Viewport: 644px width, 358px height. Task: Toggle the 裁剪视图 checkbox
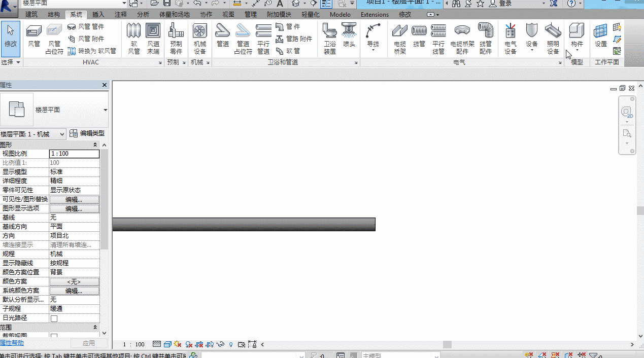pyautogui.click(x=54, y=336)
